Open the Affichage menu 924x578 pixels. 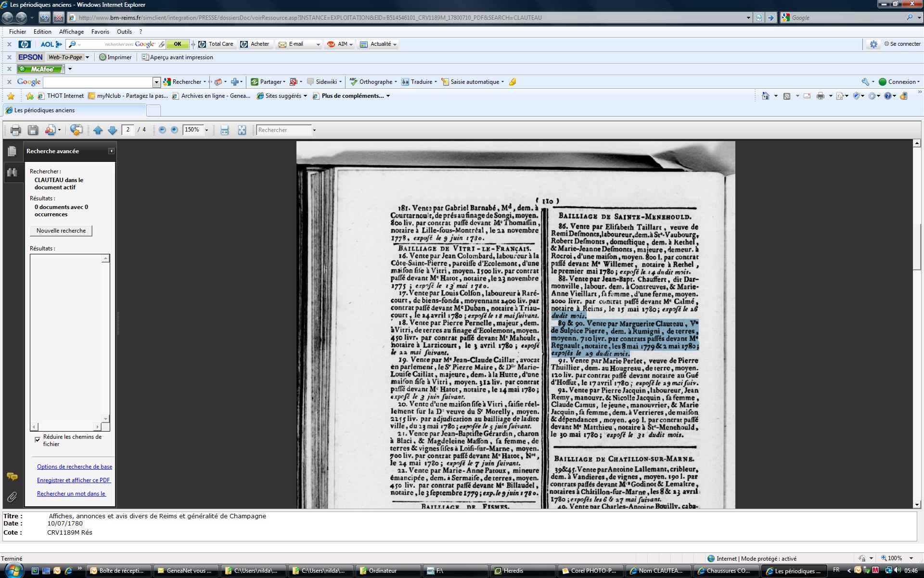pos(71,32)
